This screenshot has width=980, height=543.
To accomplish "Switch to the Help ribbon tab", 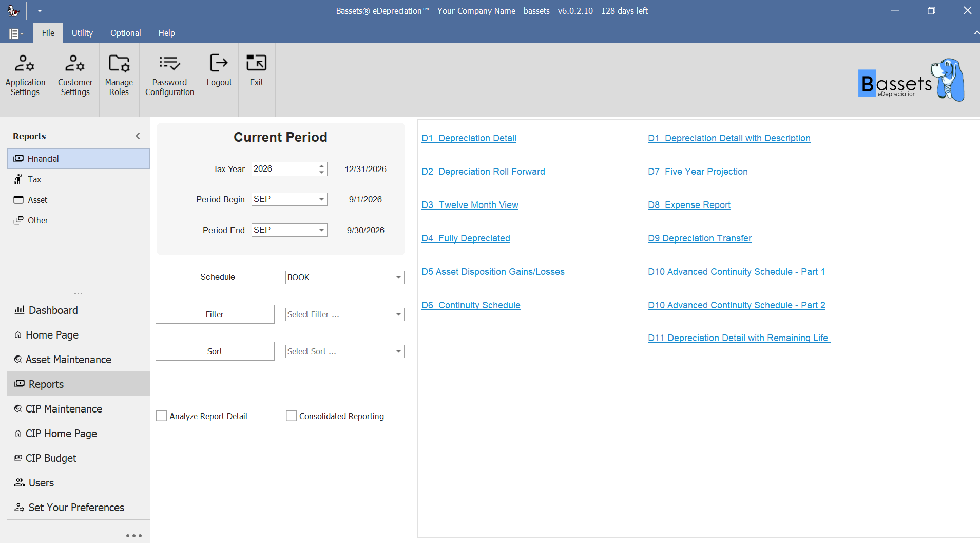I will pyautogui.click(x=166, y=33).
